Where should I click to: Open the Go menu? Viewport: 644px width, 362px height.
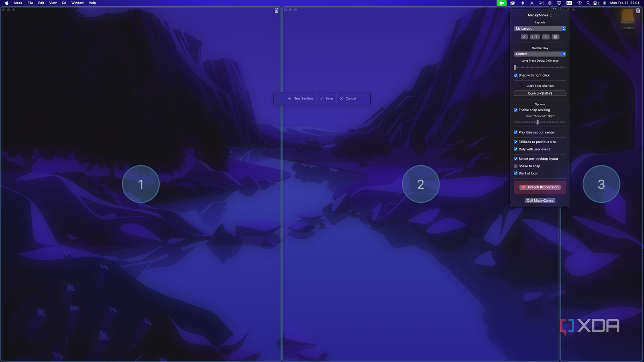(x=64, y=3)
